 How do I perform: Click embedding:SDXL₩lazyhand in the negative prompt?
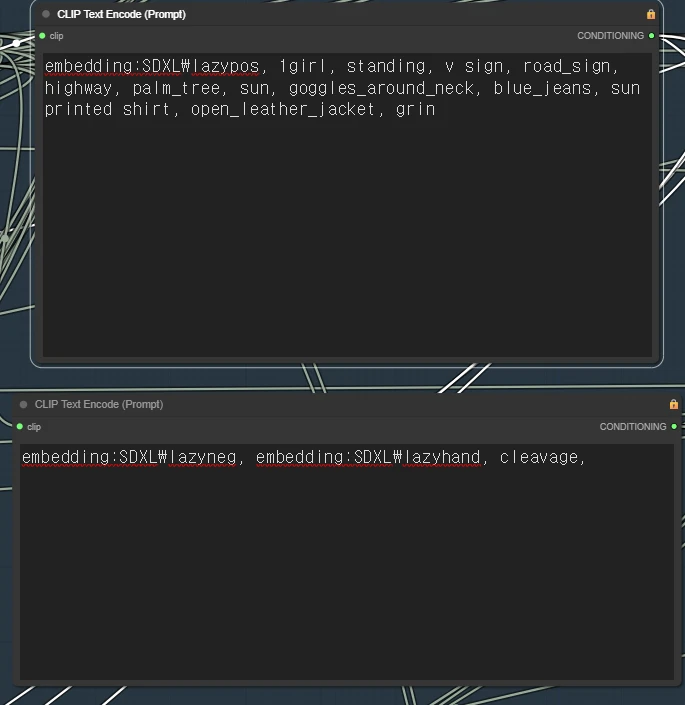368,457
